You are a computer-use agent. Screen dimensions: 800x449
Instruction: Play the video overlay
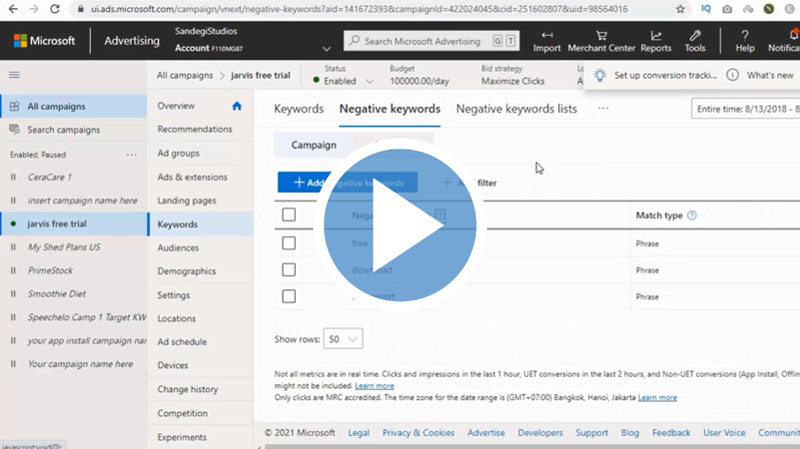pyautogui.click(x=399, y=225)
